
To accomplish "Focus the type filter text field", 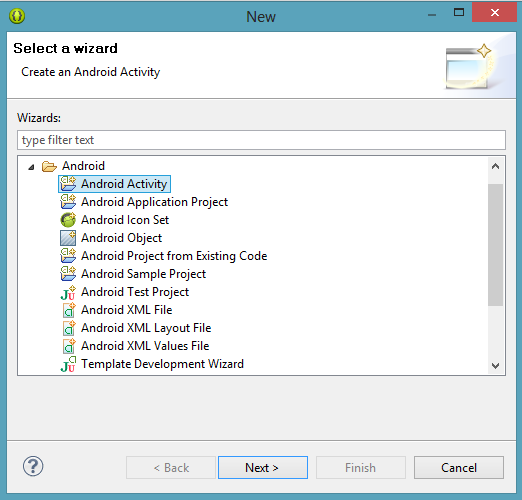I will pos(261,140).
